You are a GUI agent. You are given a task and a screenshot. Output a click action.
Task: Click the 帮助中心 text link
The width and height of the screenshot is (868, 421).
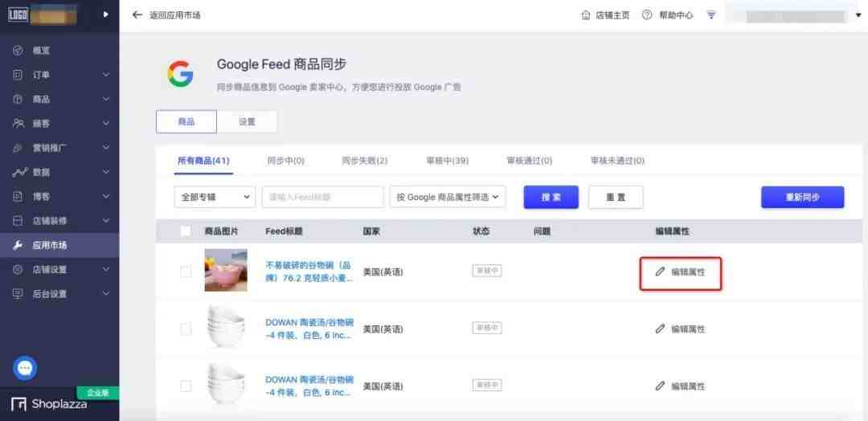pyautogui.click(x=676, y=15)
